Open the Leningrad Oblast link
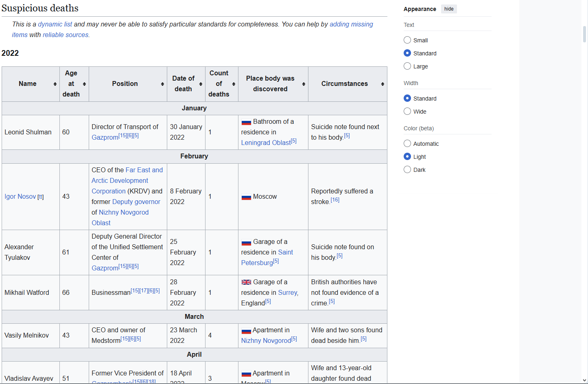Screen dimensions: 588x384 tap(266, 143)
